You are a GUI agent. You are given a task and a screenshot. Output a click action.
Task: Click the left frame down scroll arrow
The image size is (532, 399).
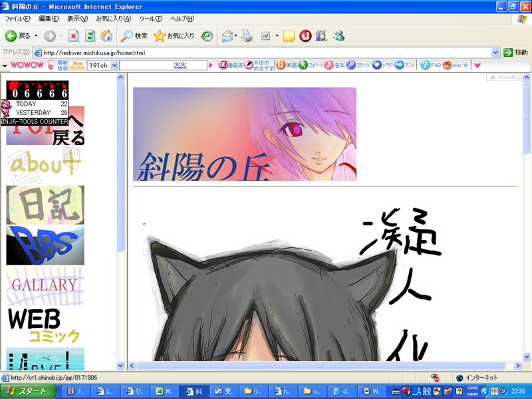click(120, 366)
